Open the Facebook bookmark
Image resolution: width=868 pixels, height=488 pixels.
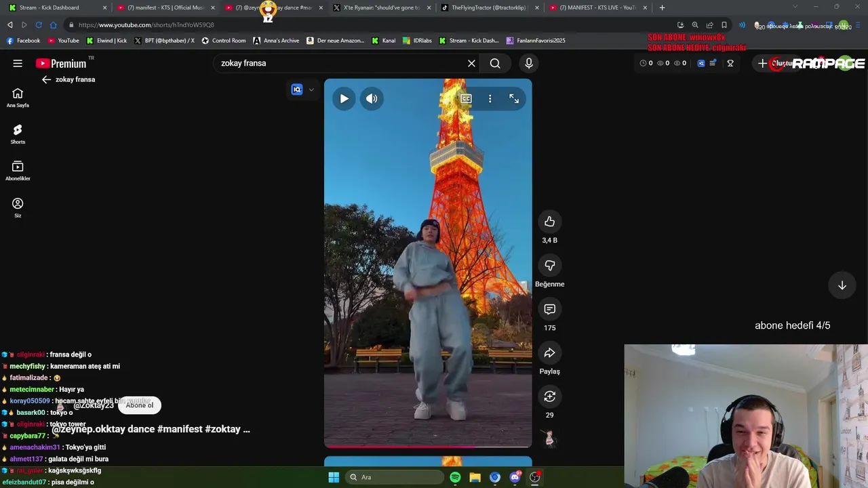pyautogui.click(x=23, y=41)
